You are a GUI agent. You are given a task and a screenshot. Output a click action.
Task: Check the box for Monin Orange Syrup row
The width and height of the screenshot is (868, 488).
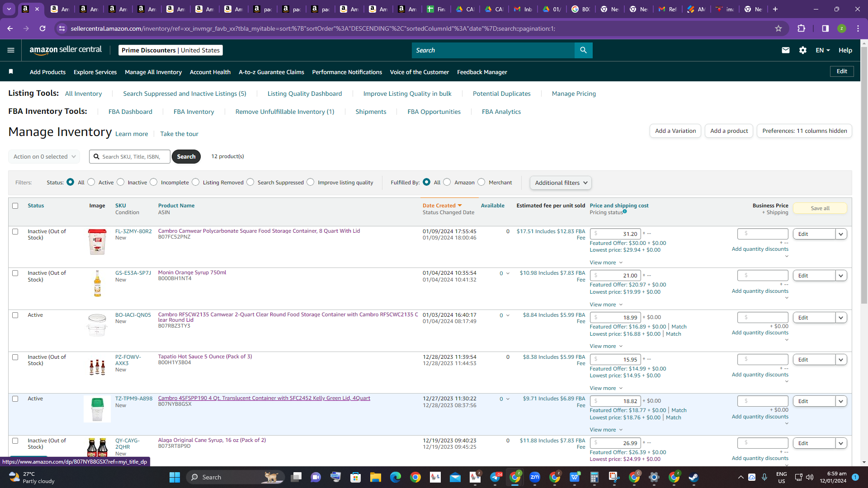coord(15,273)
